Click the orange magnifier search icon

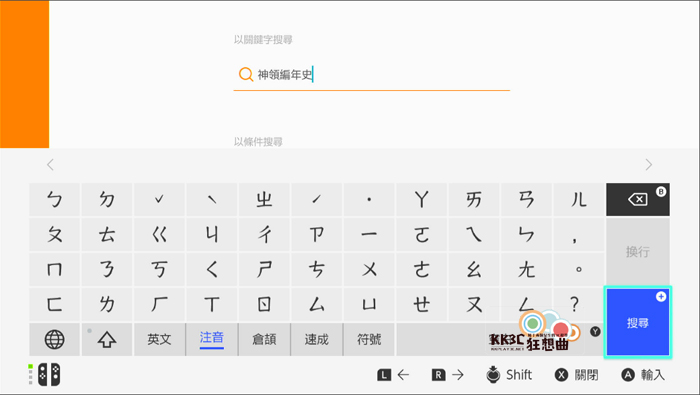[x=246, y=74]
